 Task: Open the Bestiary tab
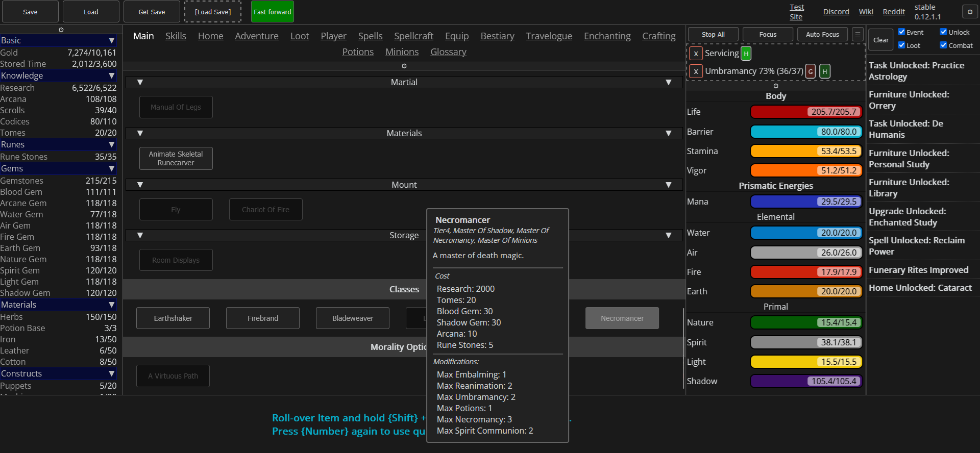(497, 36)
